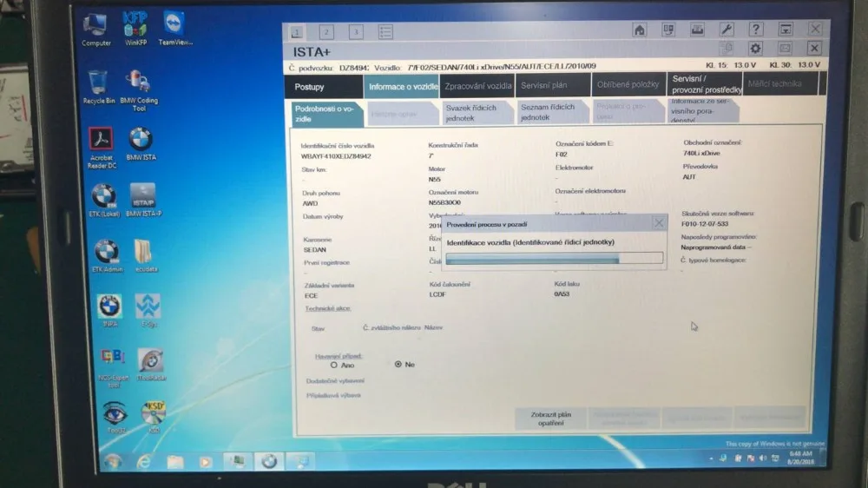Open the ISTA+ list view icon
868x488 pixels.
pos(385,31)
